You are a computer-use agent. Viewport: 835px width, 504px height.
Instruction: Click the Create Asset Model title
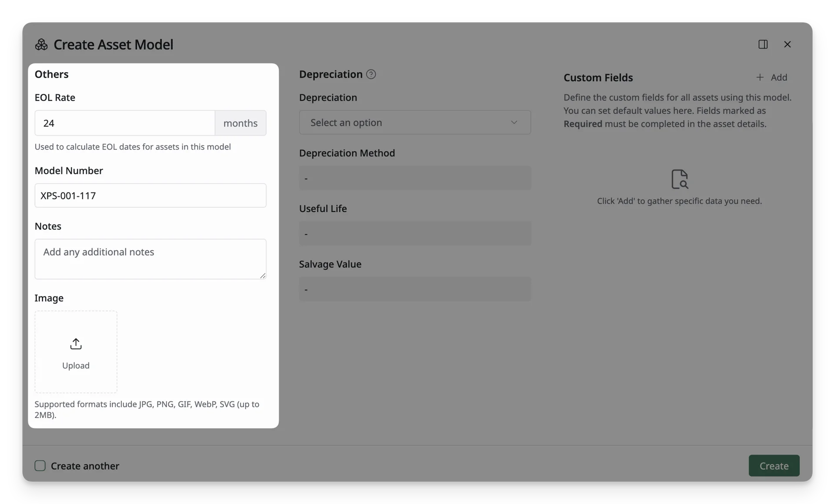(113, 44)
